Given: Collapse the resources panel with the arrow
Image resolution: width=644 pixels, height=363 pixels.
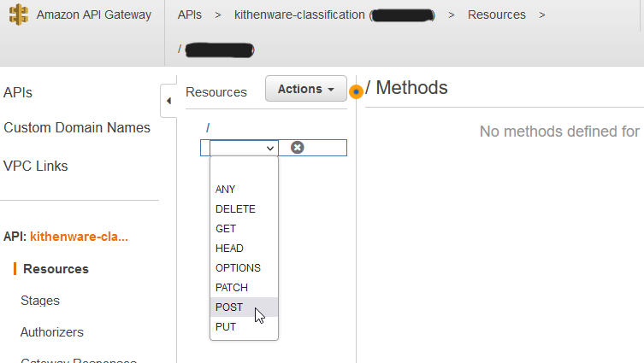Looking at the screenshot, I should [168, 101].
